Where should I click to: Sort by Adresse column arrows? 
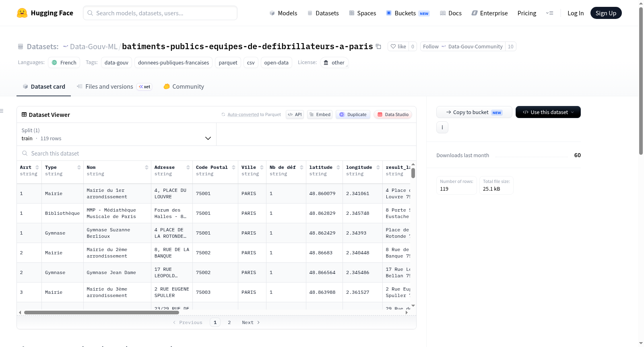[x=188, y=167]
